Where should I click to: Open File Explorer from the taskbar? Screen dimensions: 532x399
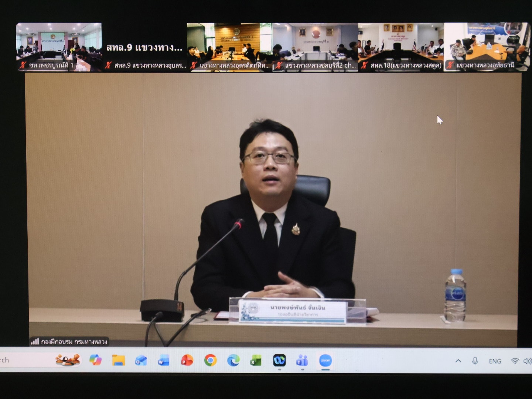click(119, 360)
